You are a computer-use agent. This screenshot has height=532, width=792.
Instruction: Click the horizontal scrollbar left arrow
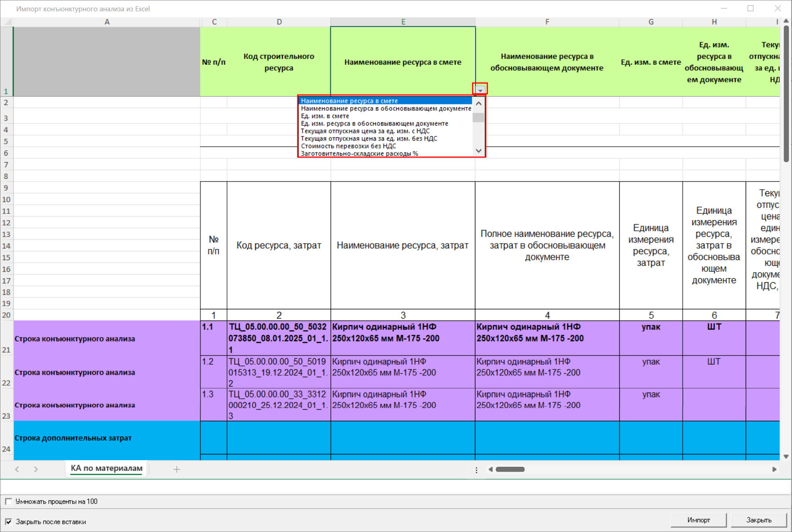click(490, 469)
